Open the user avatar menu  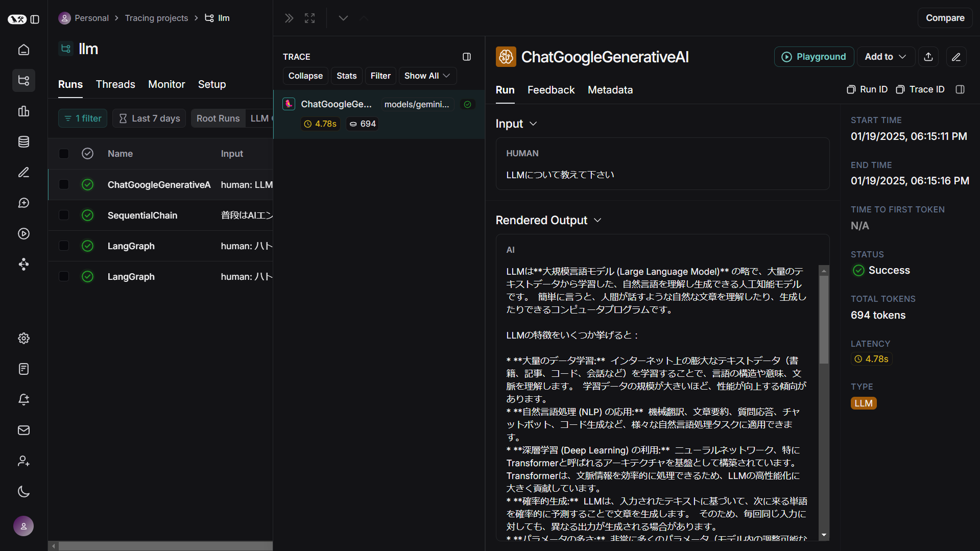(23, 526)
